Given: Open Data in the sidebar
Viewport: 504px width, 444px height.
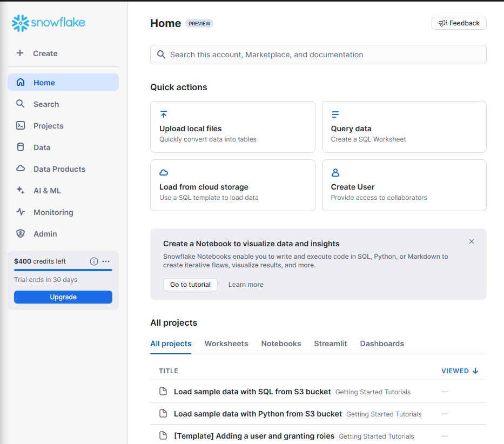Looking at the screenshot, I should point(63,147).
